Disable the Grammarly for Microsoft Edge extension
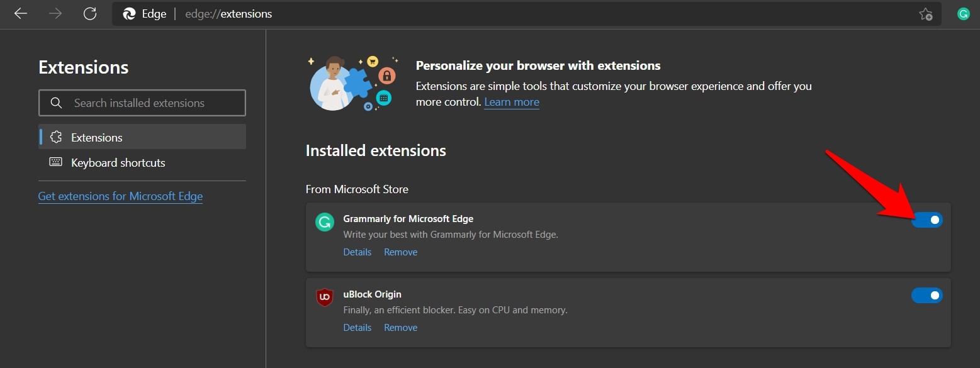980x368 pixels. 926,220
